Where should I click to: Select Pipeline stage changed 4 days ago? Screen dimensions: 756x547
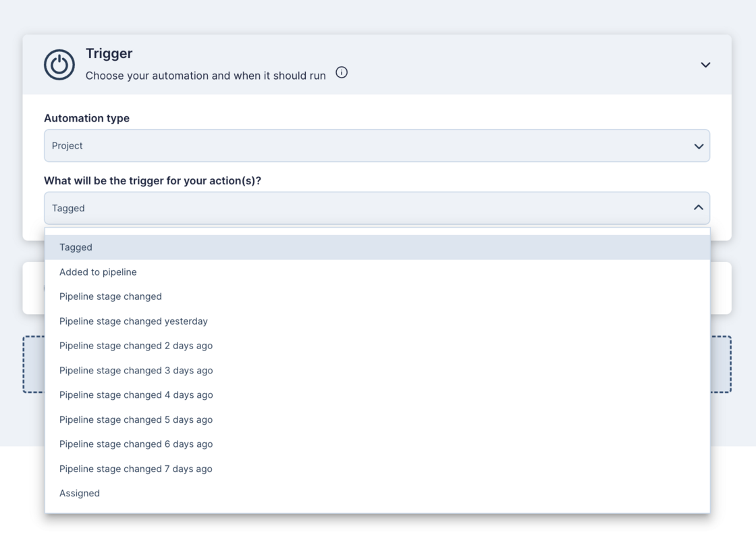pos(136,395)
